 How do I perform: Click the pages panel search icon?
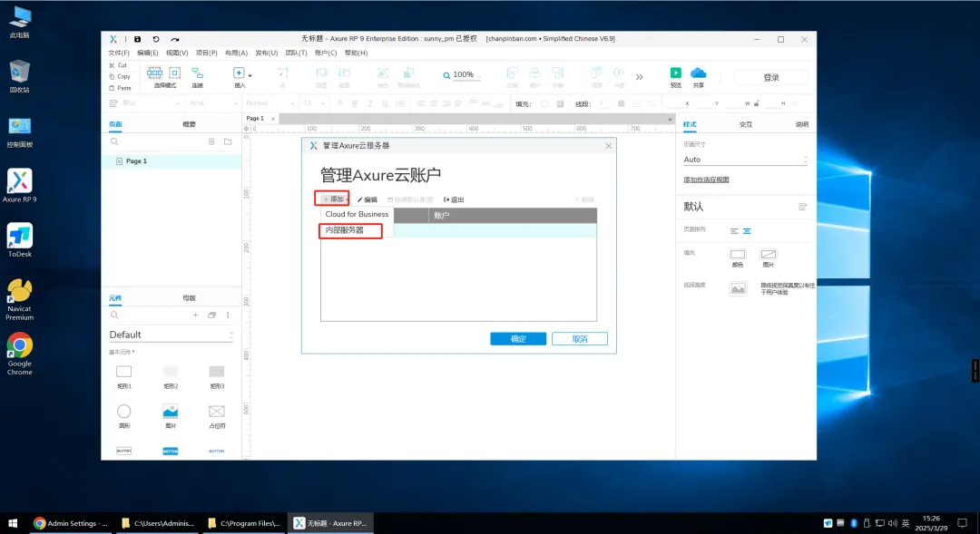pyautogui.click(x=114, y=141)
